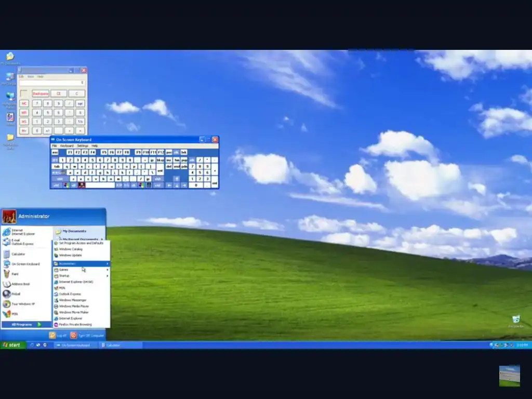
Task: Open Help menu in On-Screen Keyboard
Action: [95, 146]
